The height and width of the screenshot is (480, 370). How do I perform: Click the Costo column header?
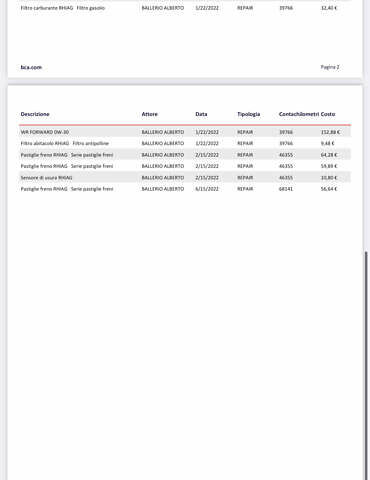pyautogui.click(x=328, y=114)
